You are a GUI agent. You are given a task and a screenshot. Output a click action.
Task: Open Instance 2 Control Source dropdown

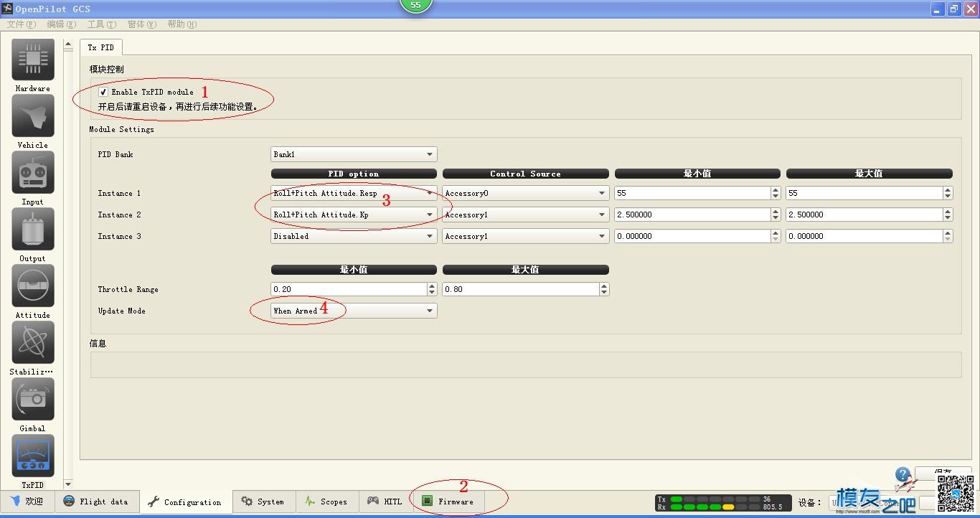pos(525,215)
